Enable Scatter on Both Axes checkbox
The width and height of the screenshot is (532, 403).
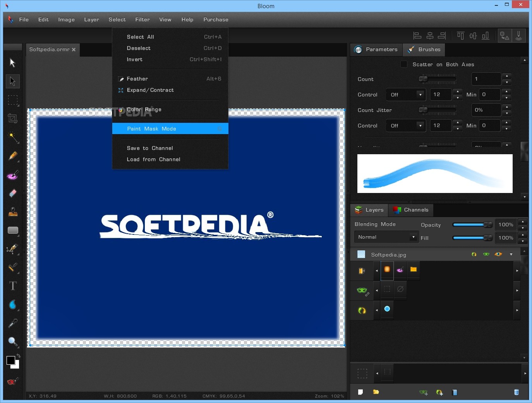coord(404,64)
